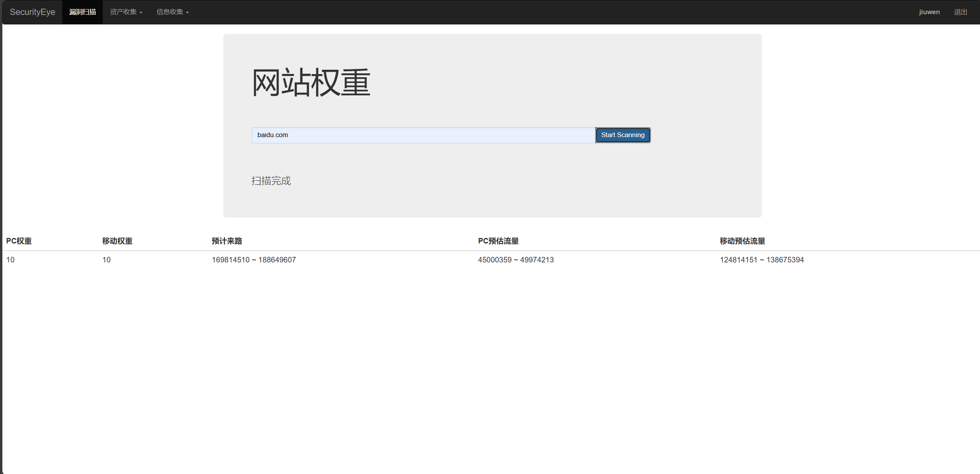Click the SecurityEye brand in navbar

coord(31,12)
